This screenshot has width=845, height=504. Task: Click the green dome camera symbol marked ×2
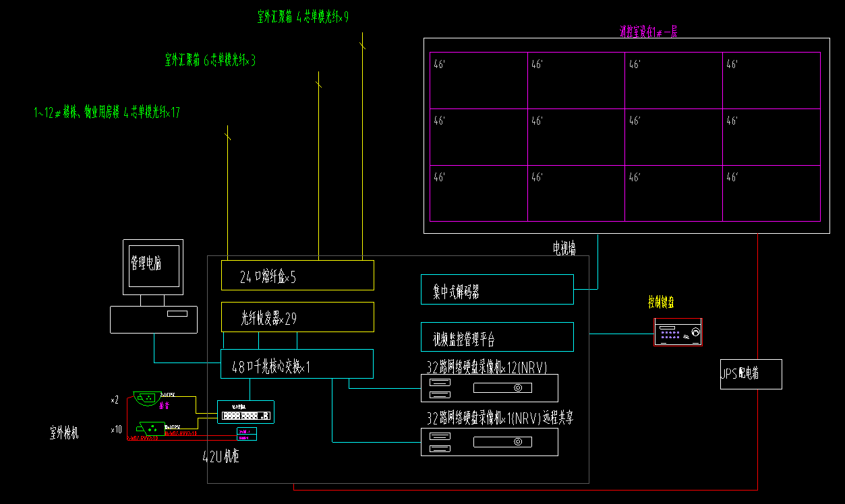(147, 400)
